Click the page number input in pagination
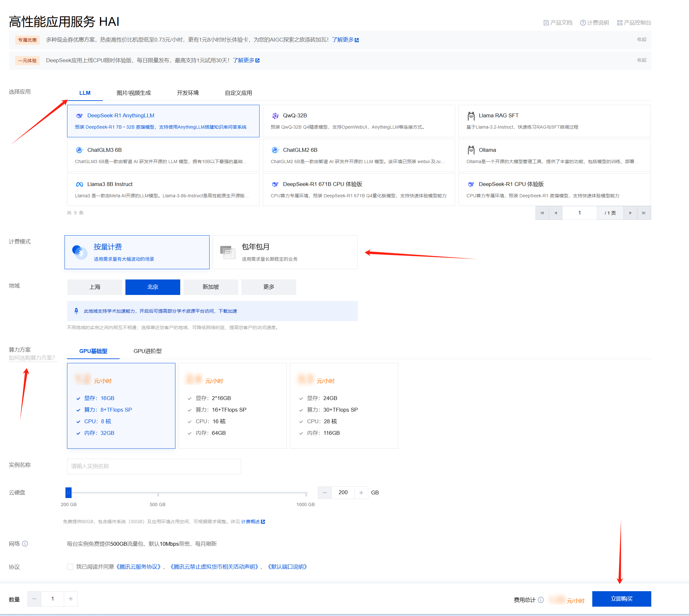 579,213
